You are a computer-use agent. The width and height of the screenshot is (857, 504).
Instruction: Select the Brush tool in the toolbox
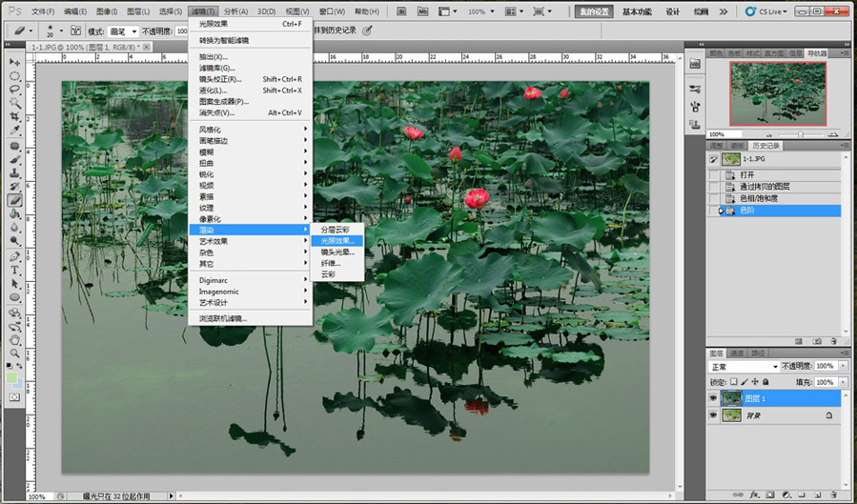point(14,159)
